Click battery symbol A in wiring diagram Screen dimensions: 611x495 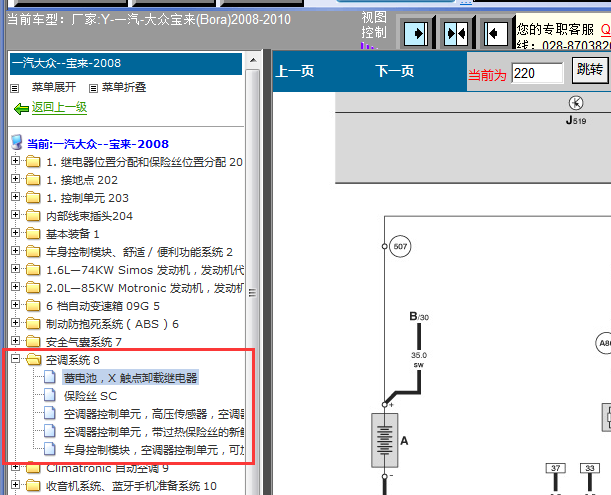pos(385,440)
